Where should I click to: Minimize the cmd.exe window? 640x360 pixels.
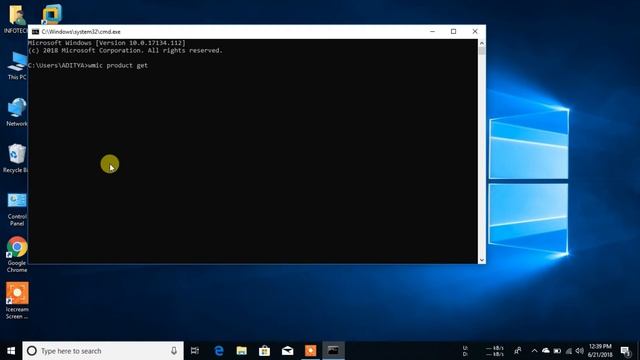[432, 31]
